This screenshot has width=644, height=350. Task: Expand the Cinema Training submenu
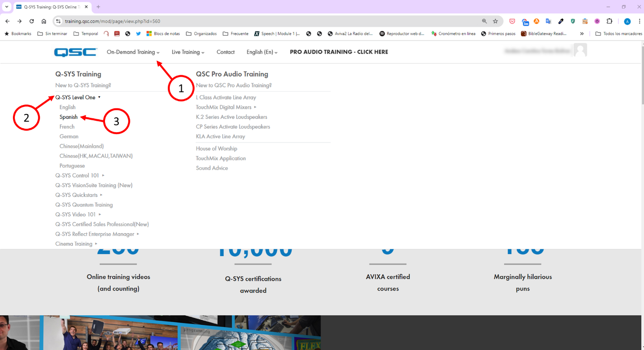[x=76, y=244]
